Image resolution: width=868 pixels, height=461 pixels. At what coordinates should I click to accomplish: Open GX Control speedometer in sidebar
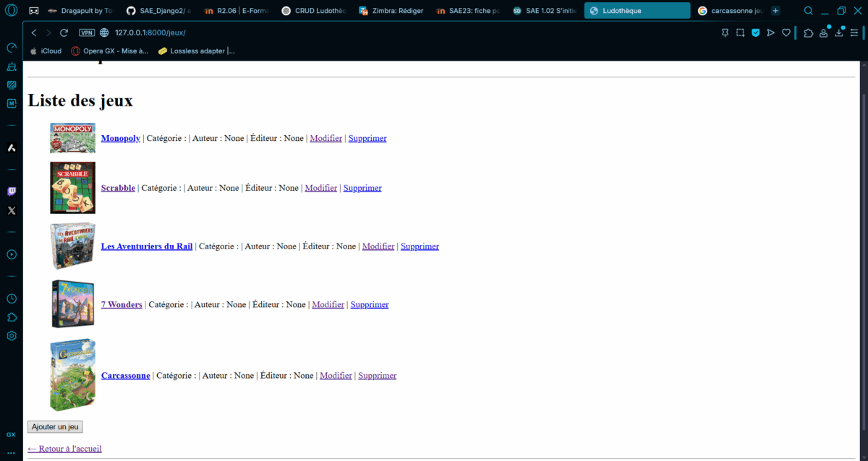tap(12, 48)
